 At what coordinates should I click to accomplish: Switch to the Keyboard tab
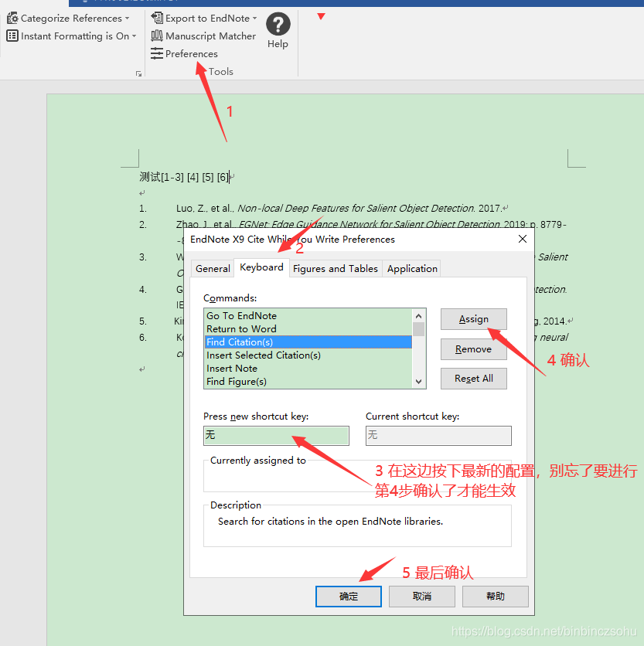pyautogui.click(x=261, y=267)
